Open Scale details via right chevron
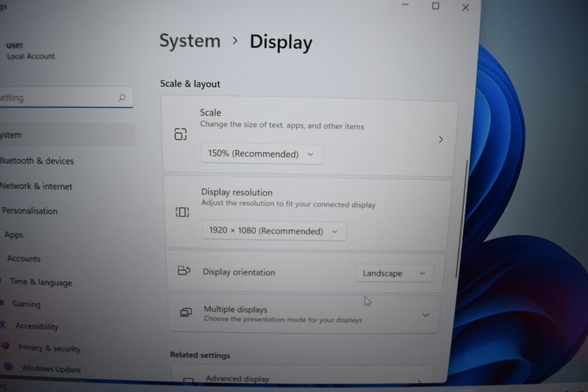Screen dimensions: 588x392 [440, 140]
